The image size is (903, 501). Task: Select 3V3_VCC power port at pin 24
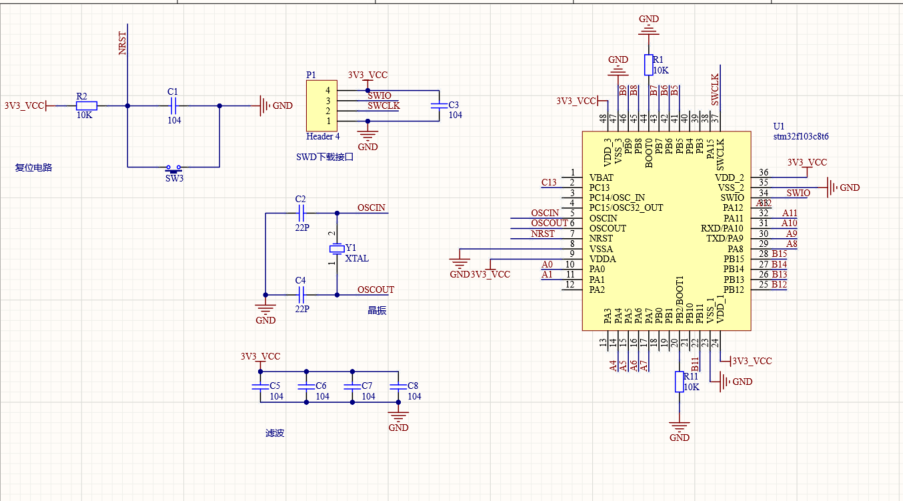pos(746,361)
